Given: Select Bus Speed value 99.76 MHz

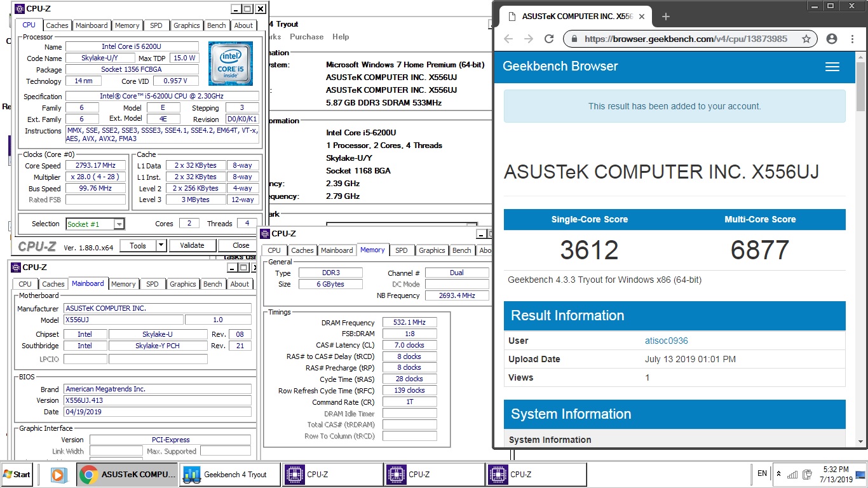Looking at the screenshot, I should [96, 188].
